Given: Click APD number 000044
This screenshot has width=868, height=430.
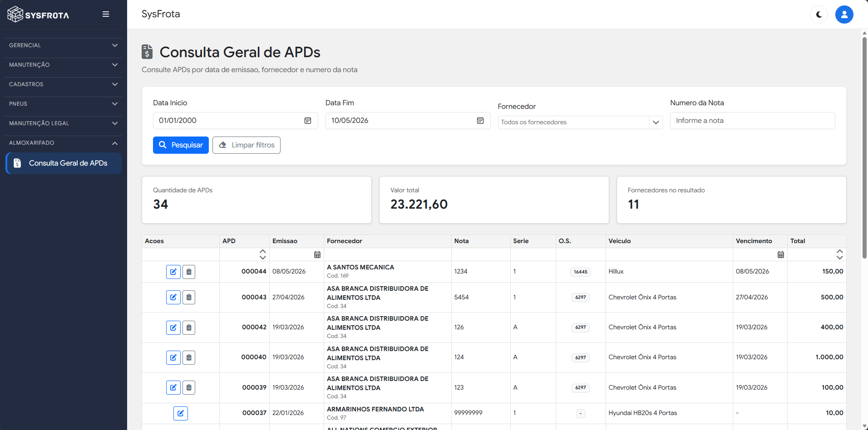Looking at the screenshot, I should coord(254,271).
